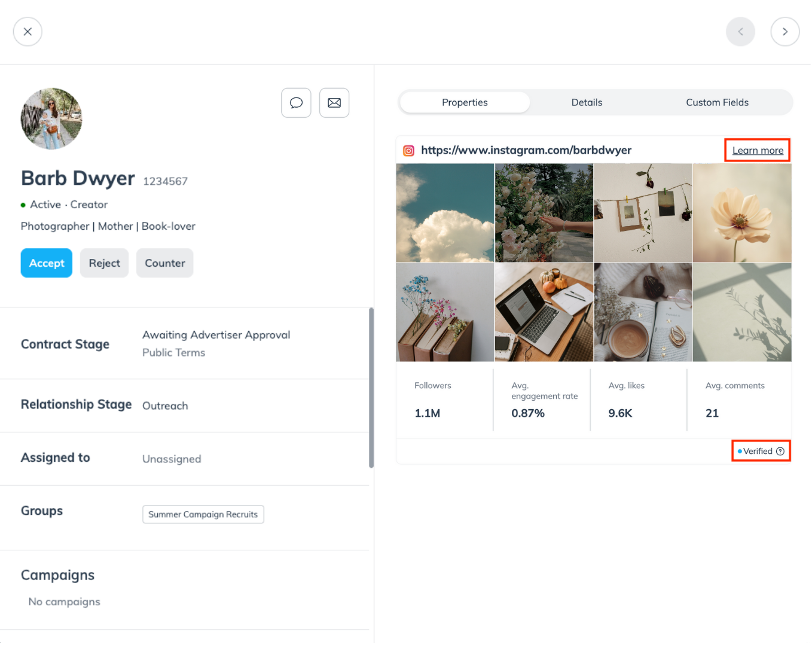
Task: Click Barb Dwyer's profile avatar
Action: [51, 118]
